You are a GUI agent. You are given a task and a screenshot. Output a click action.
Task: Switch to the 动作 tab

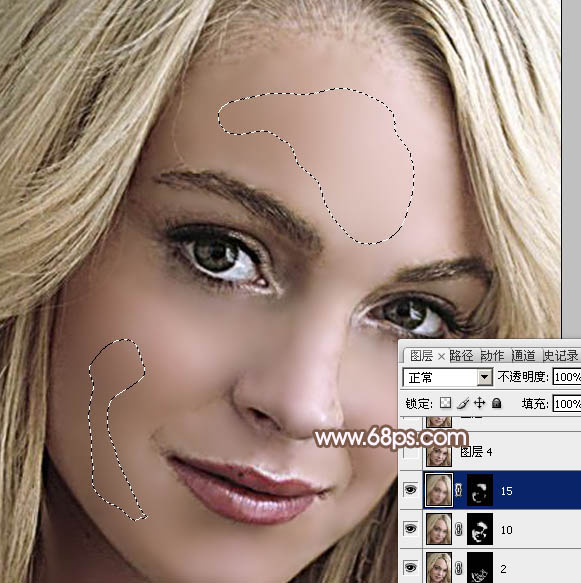point(493,356)
